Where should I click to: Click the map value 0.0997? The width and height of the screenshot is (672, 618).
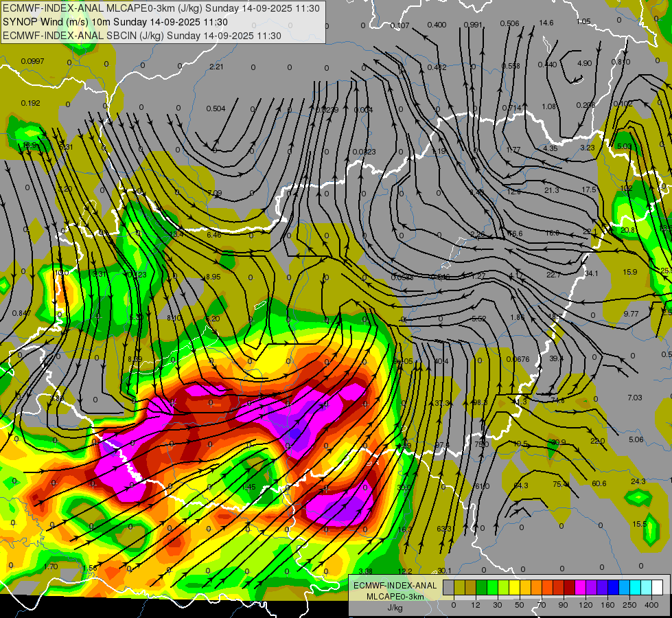pyautogui.click(x=32, y=61)
